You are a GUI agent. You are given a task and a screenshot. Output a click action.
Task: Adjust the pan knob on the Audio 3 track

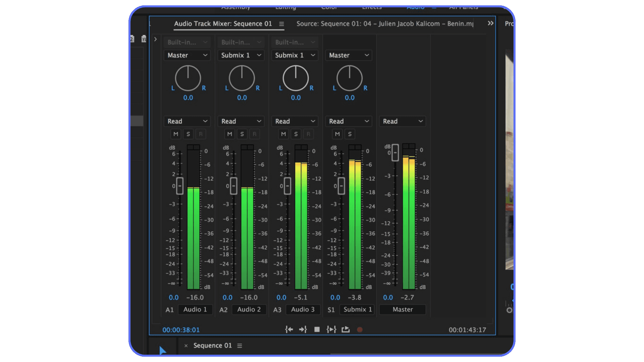click(296, 78)
